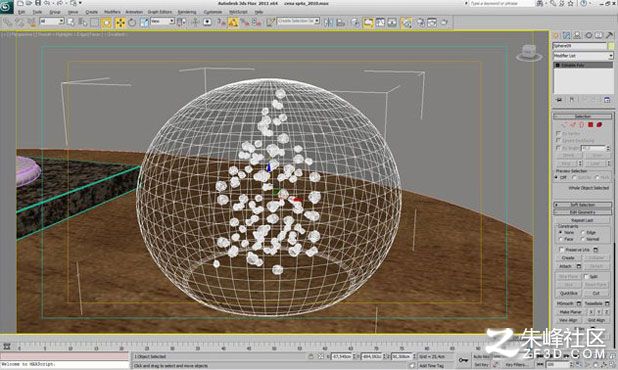Enable the Ignore Backfacing checkbox
Image resolution: width=618 pixels, height=370 pixels.
[x=558, y=141]
